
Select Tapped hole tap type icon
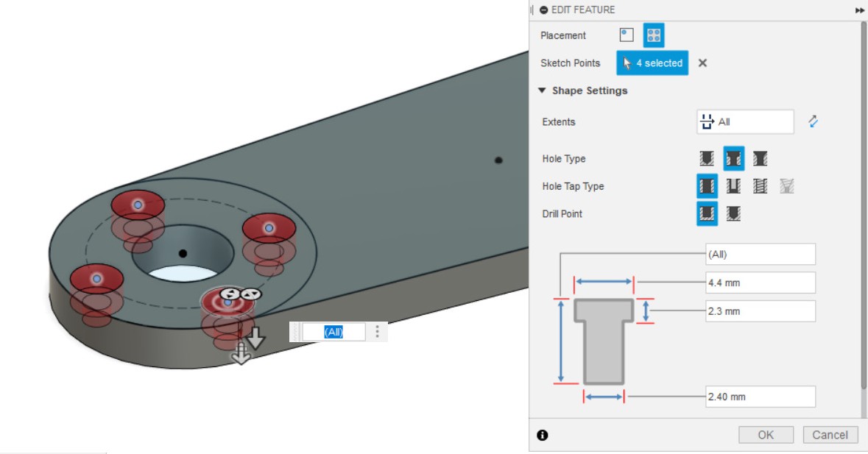761,186
